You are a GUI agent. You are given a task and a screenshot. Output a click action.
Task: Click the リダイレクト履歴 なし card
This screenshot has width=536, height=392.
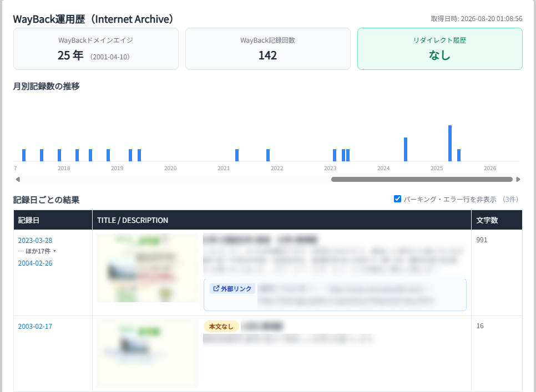[x=440, y=49]
